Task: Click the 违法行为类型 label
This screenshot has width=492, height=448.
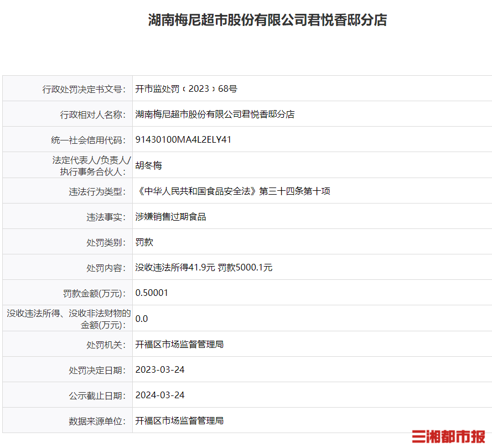Action: click(x=97, y=191)
